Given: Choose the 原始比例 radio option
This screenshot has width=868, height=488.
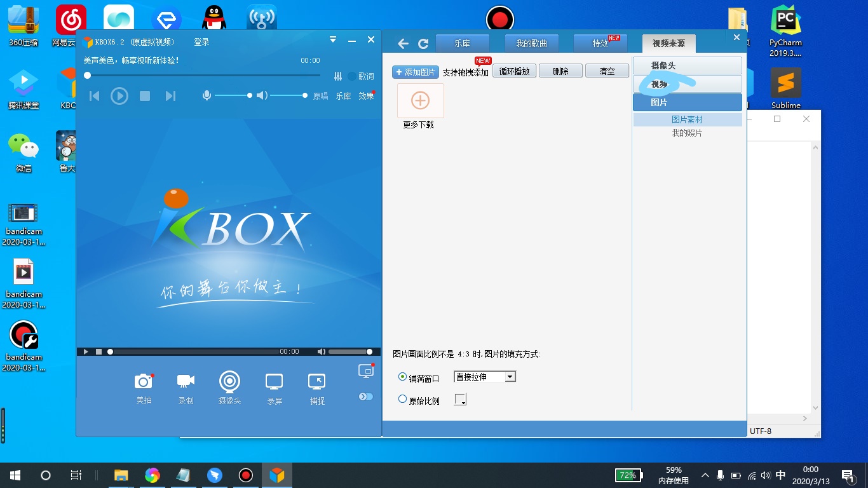Looking at the screenshot, I should [x=402, y=400].
